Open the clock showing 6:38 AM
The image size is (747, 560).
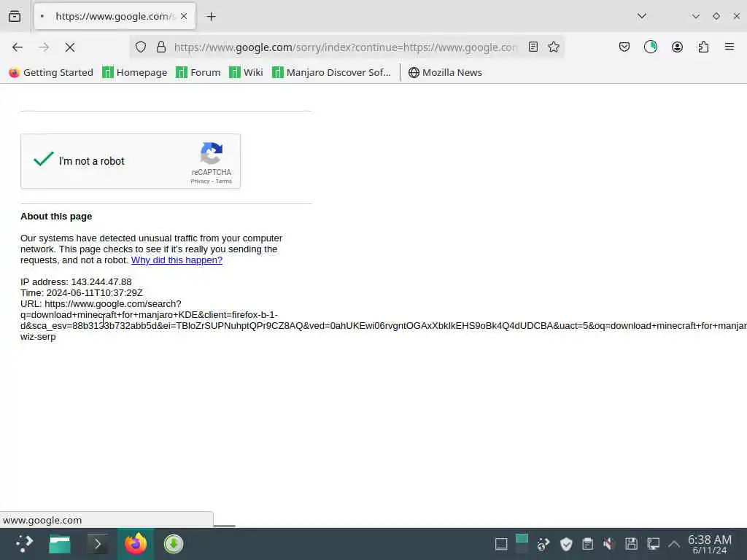[x=709, y=544]
